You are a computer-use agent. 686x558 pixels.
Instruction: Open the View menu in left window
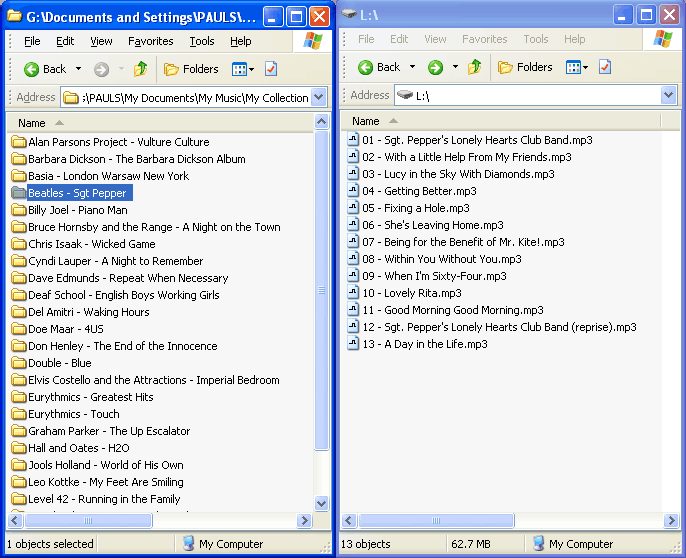(101, 41)
